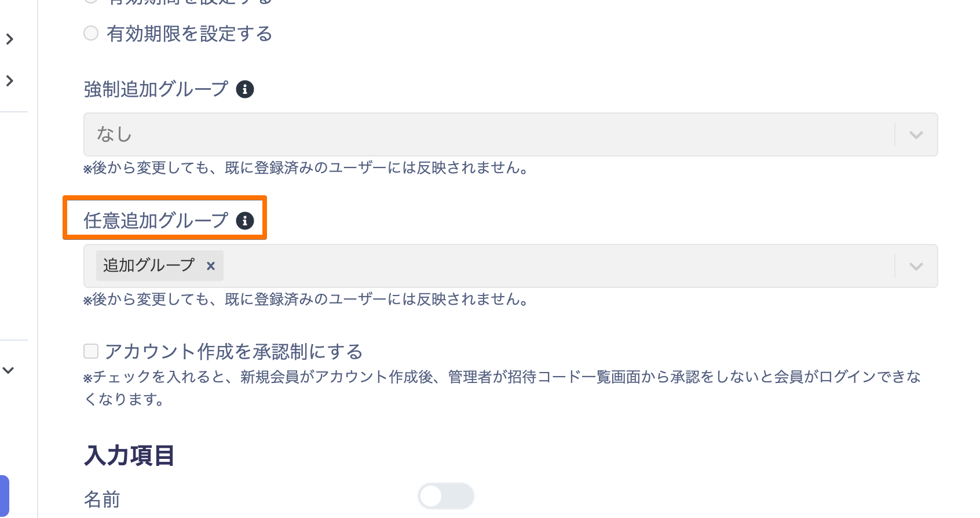Click the purple sidebar button at bottom

pos(4,495)
